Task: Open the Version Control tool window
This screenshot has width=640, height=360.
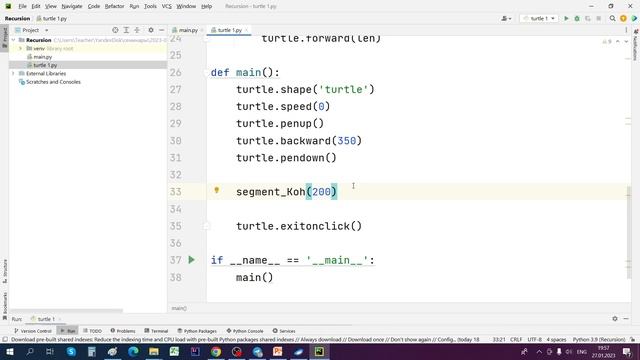Action: click(33, 331)
